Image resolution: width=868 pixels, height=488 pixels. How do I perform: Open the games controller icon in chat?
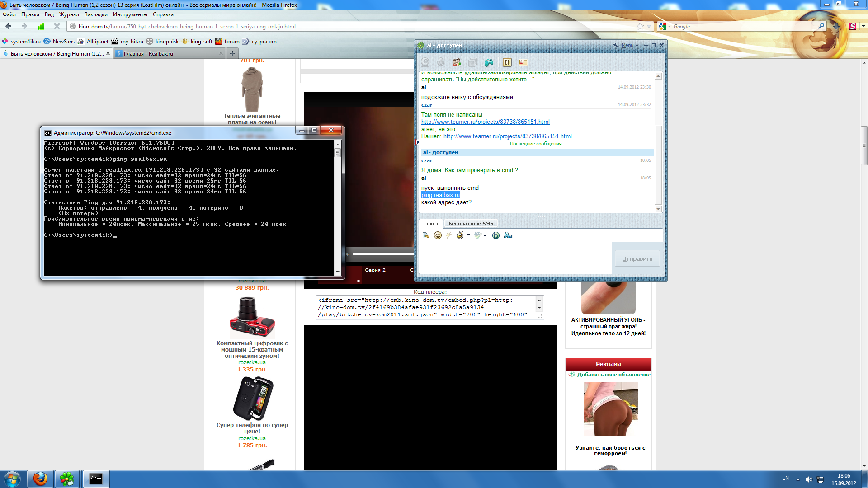(489, 62)
